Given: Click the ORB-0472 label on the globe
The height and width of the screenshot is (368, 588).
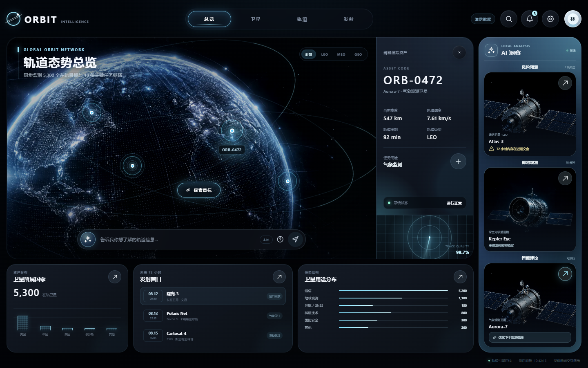Looking at the screenshot, I should click(x=232, y=150).
